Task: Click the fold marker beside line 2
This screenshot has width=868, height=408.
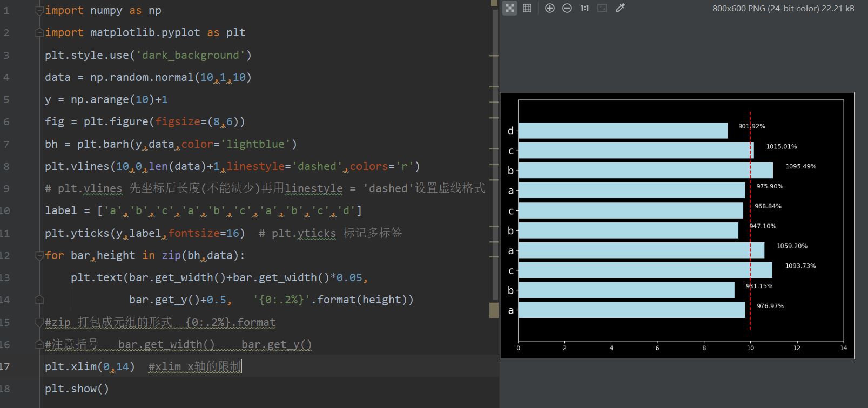Action: click(39, 32)
